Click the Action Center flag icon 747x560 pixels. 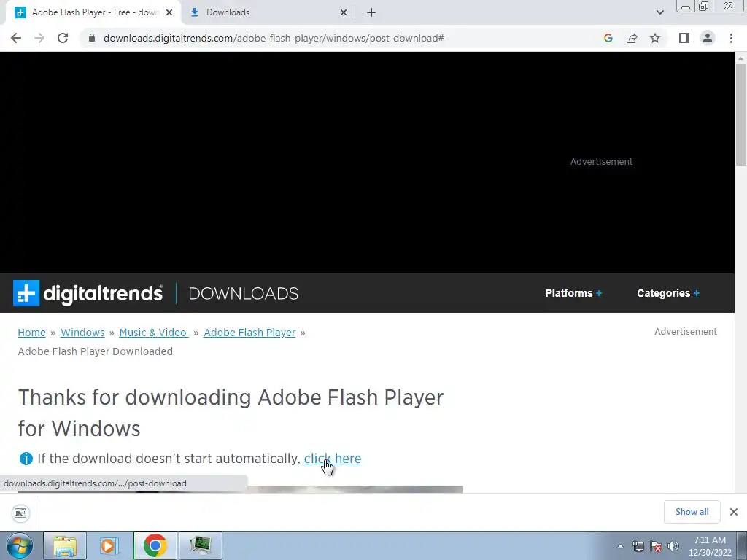(656, 546)
